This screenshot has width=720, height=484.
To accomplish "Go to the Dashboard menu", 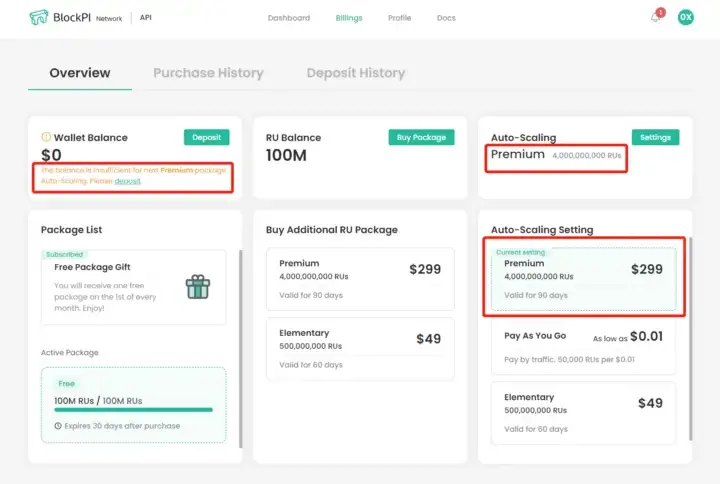I will coord(289,18).
